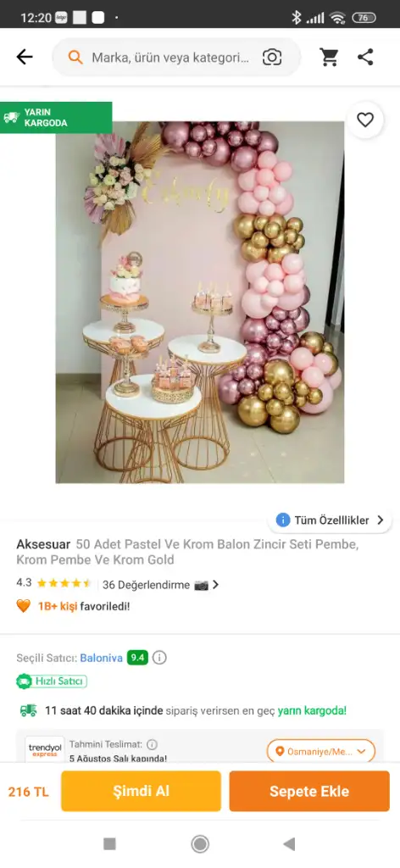Screen dimensions: 400x868
Task: Expand Tüm Özellikler chevron
Action: (381, 520)
